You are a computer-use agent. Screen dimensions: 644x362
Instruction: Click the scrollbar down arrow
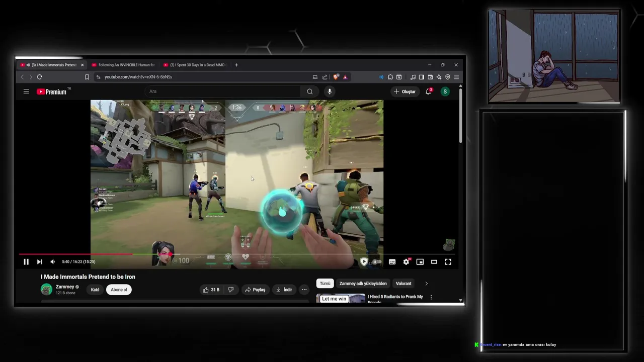point(460,300)
